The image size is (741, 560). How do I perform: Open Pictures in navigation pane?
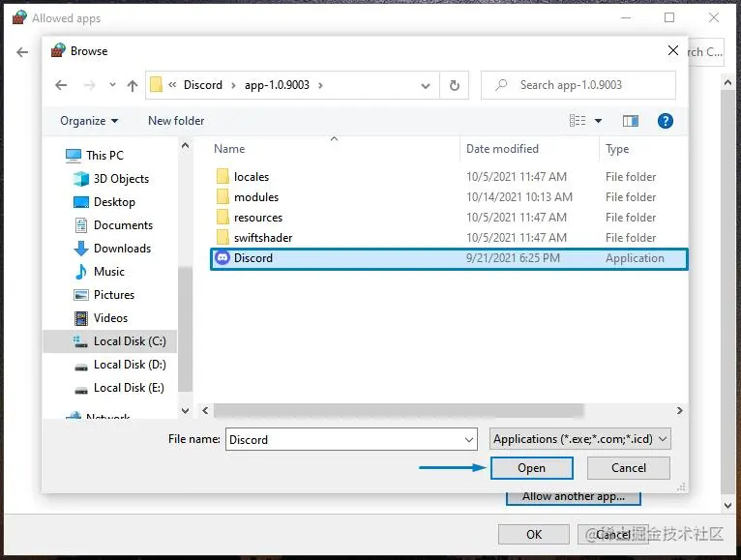click(x=104, y=294)
